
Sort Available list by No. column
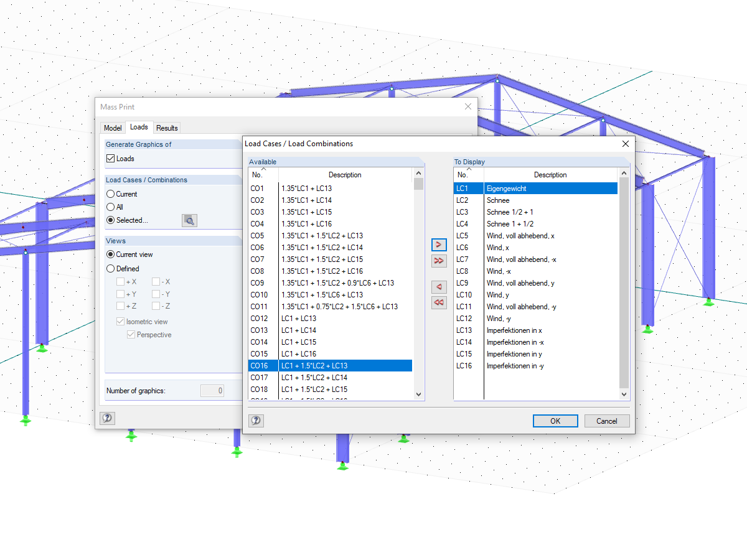(263, 174)
